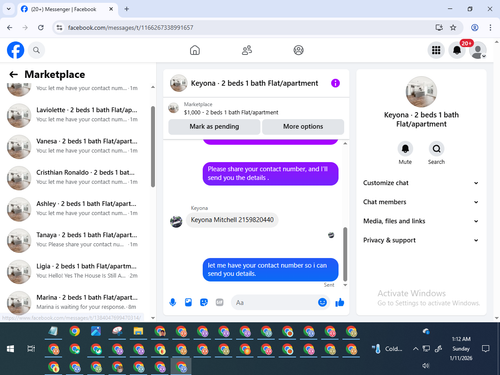Open the account profile avatar menu
The image size is (500, 375).
pyautogui.click(x=477, y=50)
